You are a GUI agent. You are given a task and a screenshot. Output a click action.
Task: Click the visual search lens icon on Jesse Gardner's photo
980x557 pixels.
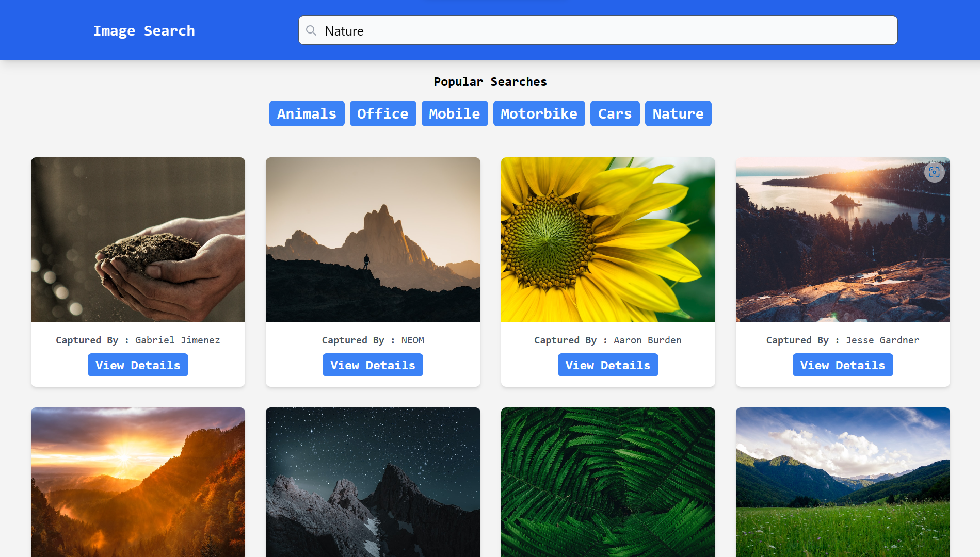click(x=934, y=172)
